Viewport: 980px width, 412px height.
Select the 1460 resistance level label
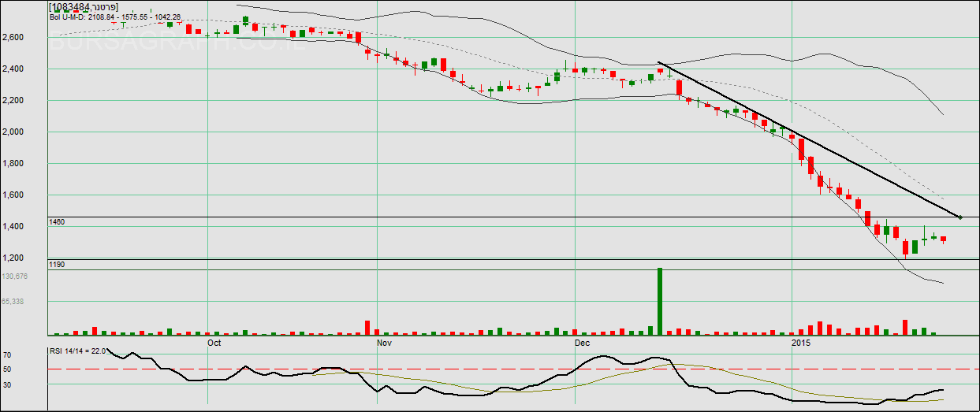(x=57, y=222)
